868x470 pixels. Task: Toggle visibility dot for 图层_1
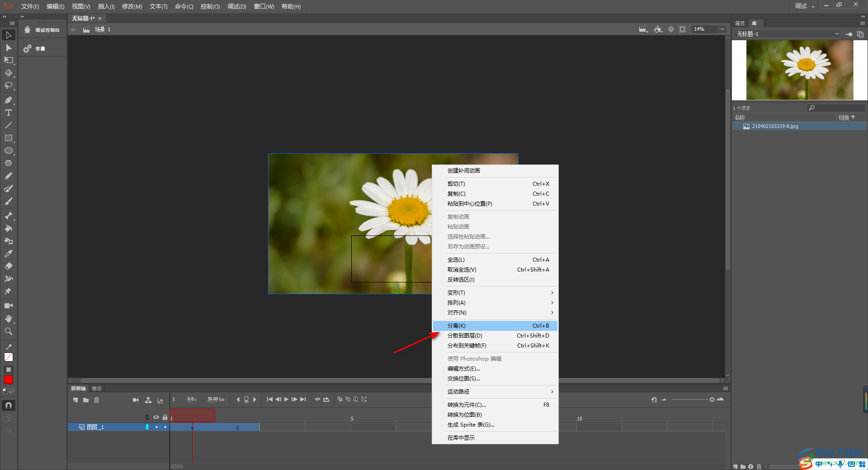(x=156, y=427)
